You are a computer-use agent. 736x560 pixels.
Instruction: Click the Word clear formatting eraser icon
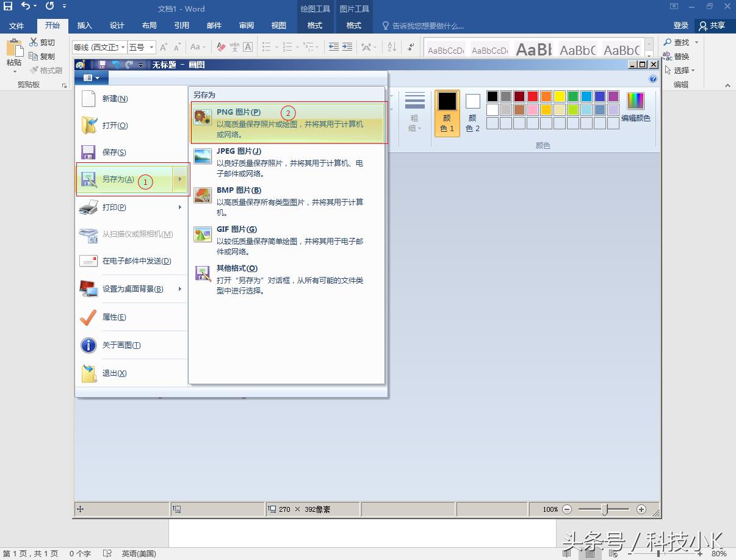(221, 47)
